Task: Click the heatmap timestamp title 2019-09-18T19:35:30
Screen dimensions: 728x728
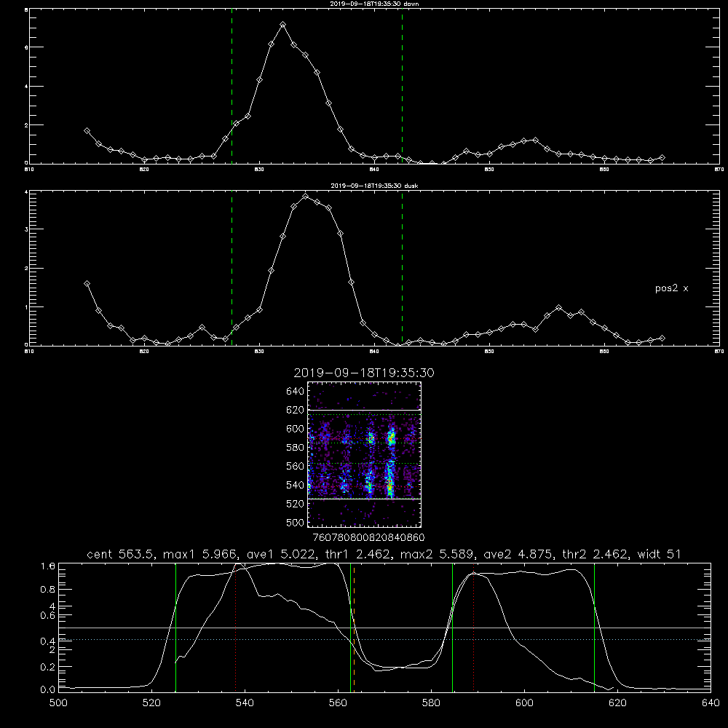Action: coord(364,373)
